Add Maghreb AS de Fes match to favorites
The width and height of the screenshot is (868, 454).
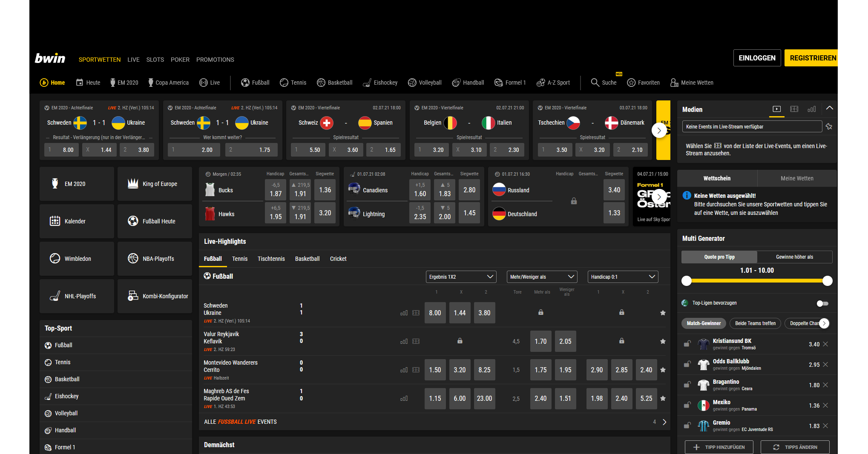(663, 399)
